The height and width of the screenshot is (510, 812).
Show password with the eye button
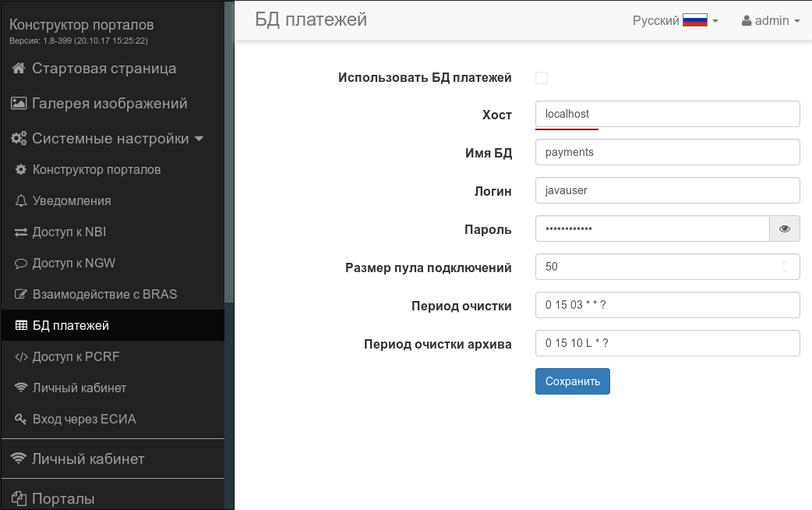pyautogui.click(x=785, y=229)
